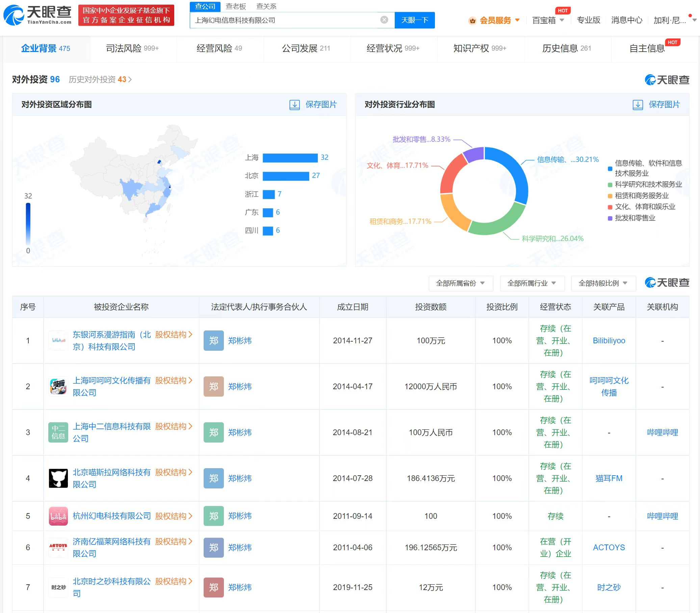Image resolution: width=700 pixels, height=613 pixels.
Task: Select the 经营风险 49 tab
Action: pos(219,48)
